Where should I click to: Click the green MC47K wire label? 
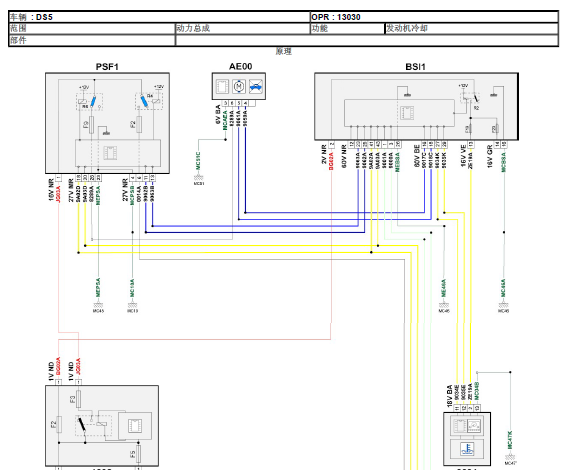(510, 440)
